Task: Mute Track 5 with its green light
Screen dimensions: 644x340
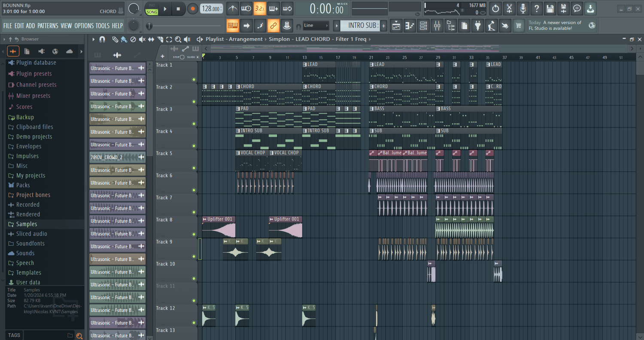Action: (x=194, y=168)
